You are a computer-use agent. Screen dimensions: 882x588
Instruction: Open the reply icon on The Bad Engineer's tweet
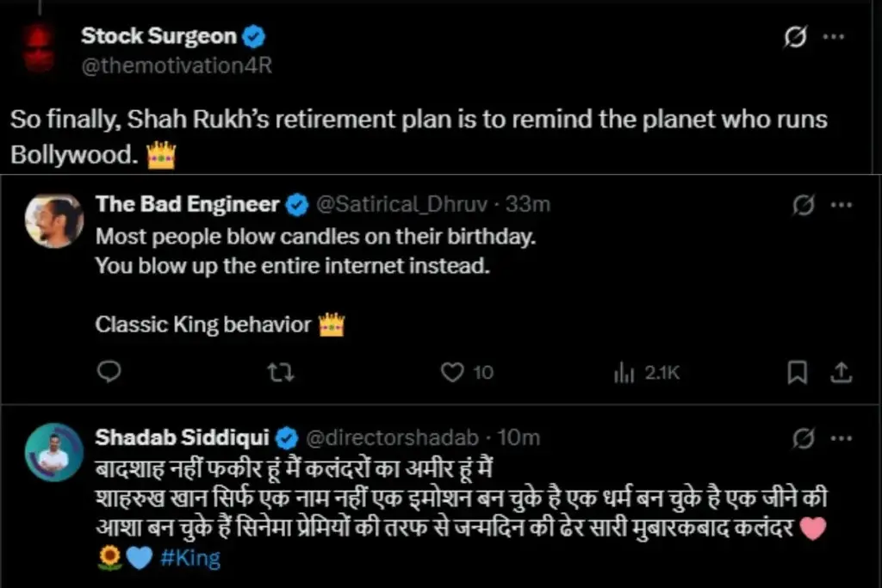[x=109, y=373]
